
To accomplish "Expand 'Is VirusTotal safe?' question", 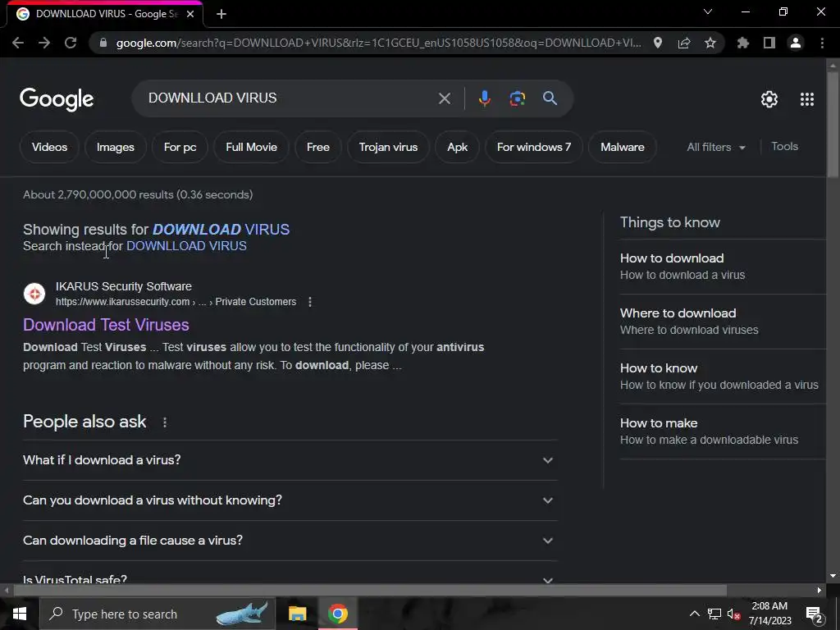I will (290, 578).
